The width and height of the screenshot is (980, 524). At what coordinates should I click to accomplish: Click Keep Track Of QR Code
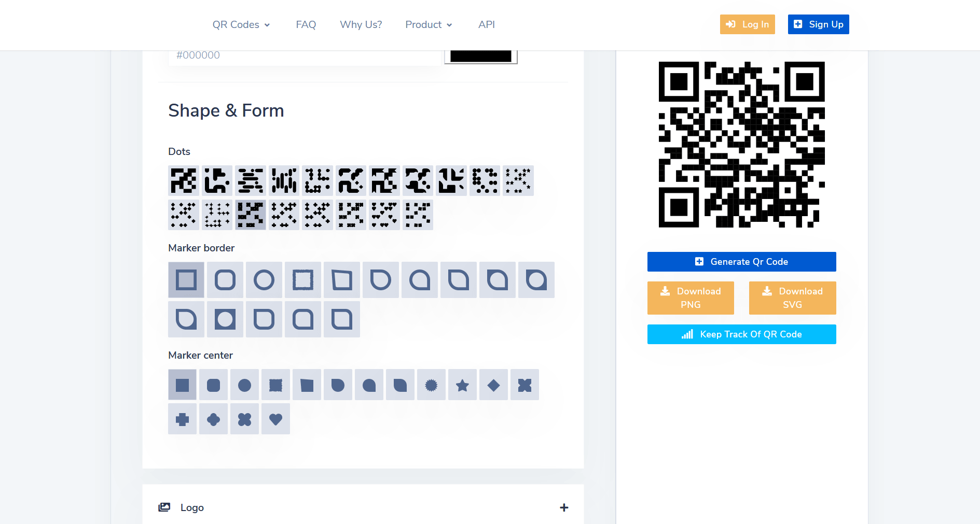coord(741,334)
